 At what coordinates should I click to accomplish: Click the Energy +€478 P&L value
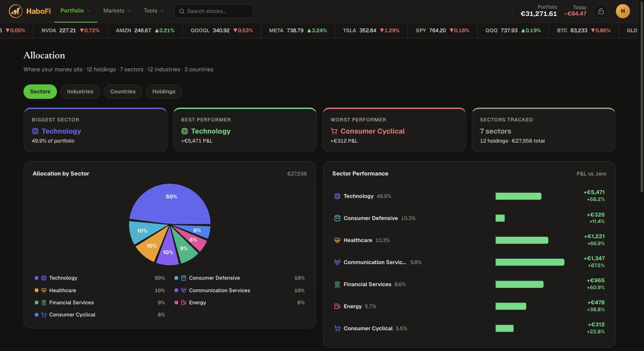point(596,303)
